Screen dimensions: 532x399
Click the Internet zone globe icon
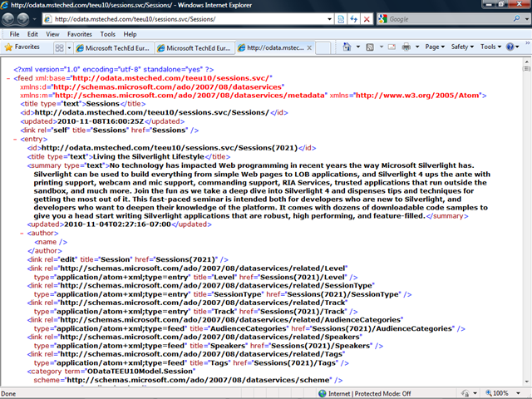pos(323,393)
